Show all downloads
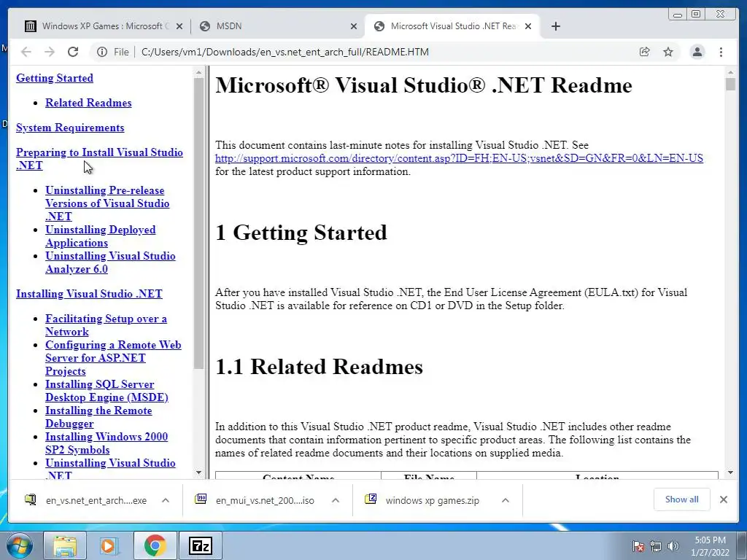Image resolution: width=747 pixels, height=560 pixels. 682,499
